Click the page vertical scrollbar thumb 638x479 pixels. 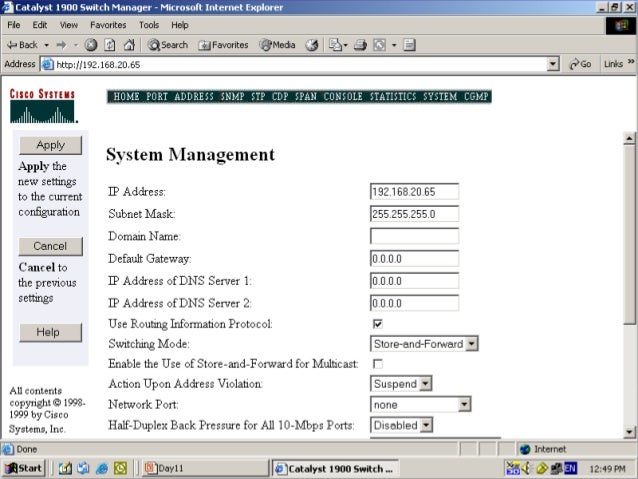(629, 235)
